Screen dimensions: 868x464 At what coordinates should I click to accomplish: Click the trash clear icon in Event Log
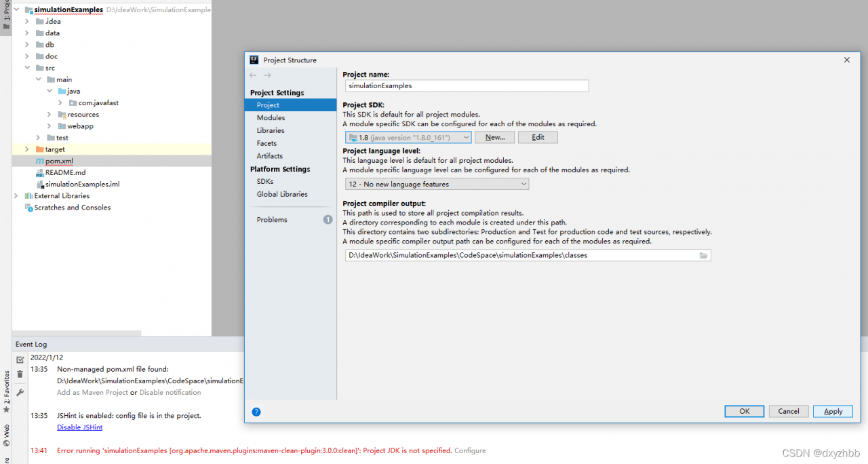point(20,374)
